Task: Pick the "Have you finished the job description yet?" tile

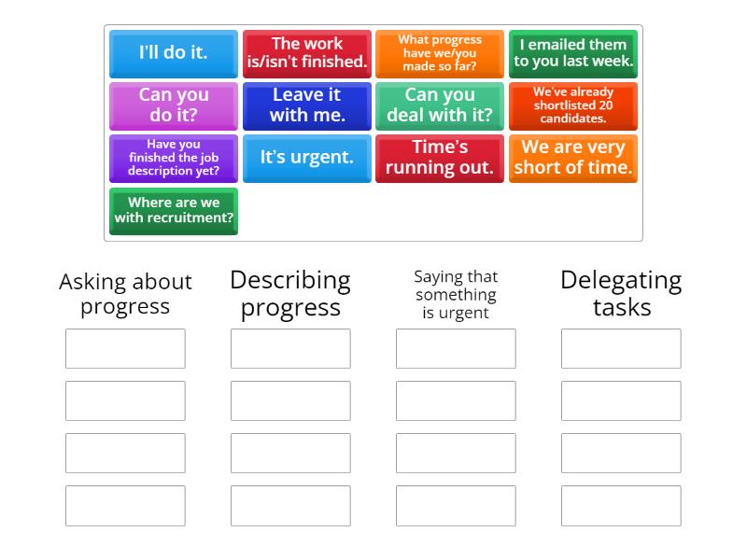Action: (174, 158)
